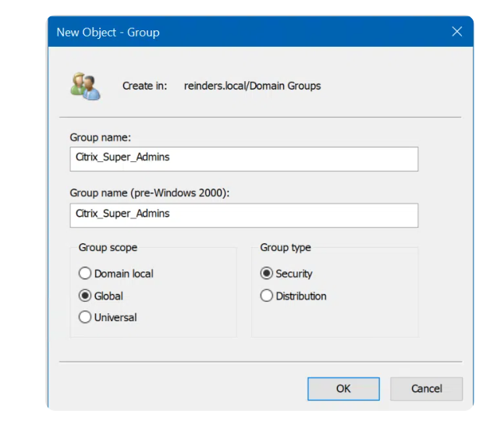Click the reinders.local/Domain Groups path text
Image resolution: width=504 pixels, height=421 pixels.
click(251, 86)
